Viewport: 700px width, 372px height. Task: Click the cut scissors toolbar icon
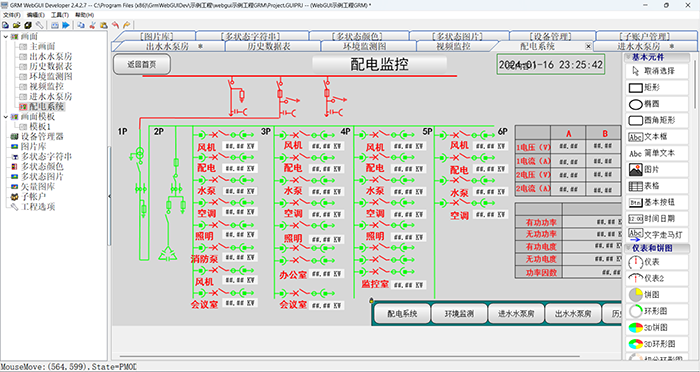pos(93,25)
